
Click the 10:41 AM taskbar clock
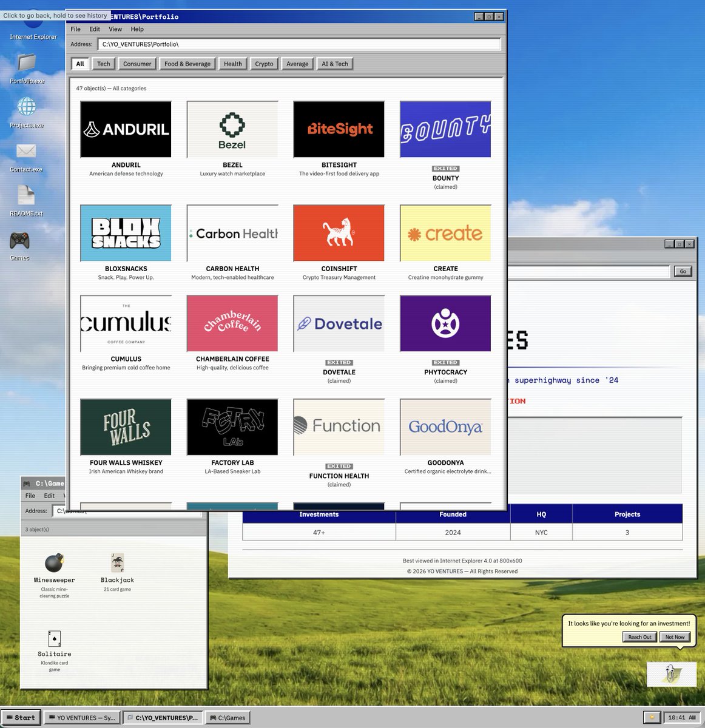682,718
